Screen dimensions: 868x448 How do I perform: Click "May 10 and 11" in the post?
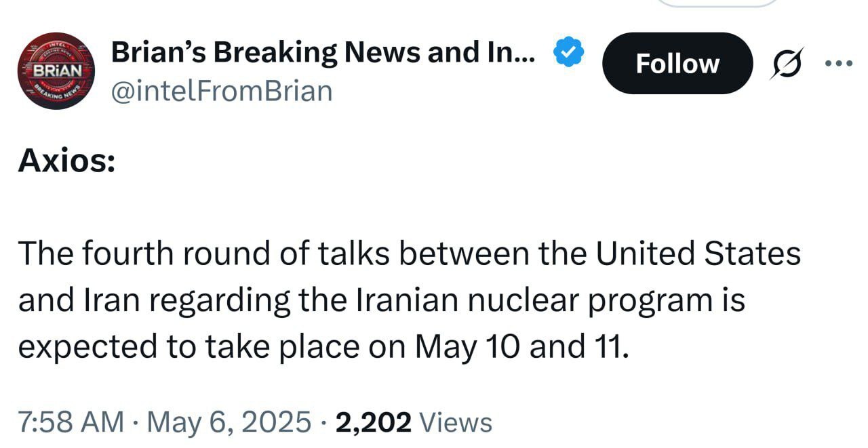click(x=521, y=347)
